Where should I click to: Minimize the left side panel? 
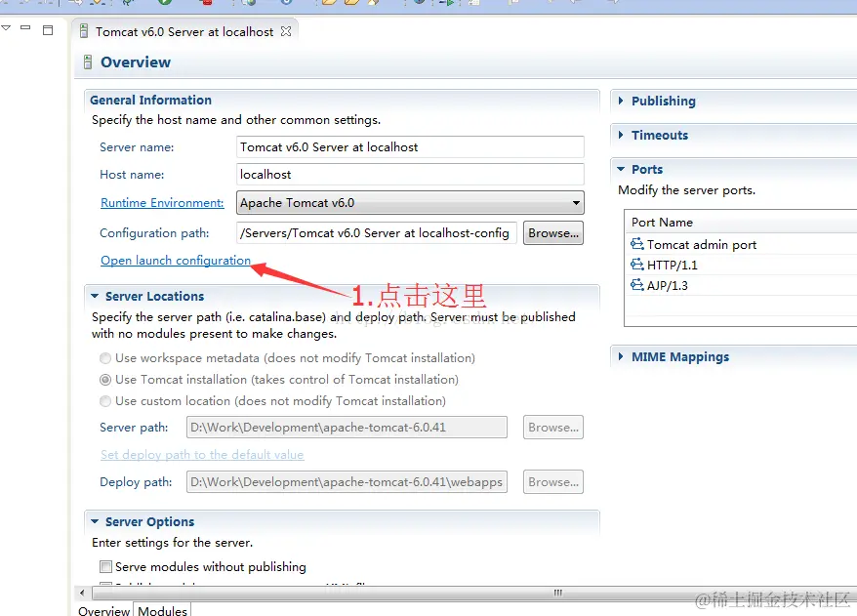[25, 27]
